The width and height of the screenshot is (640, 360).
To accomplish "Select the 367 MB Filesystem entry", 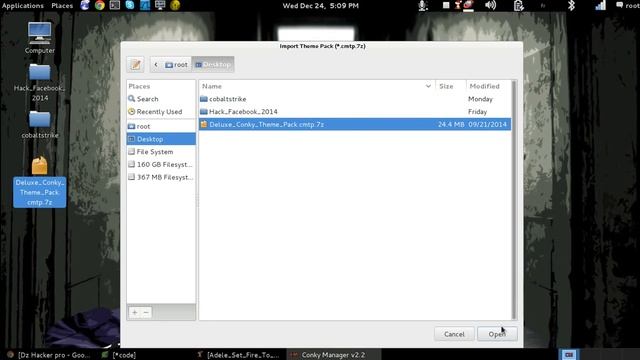I will point(161,177).
